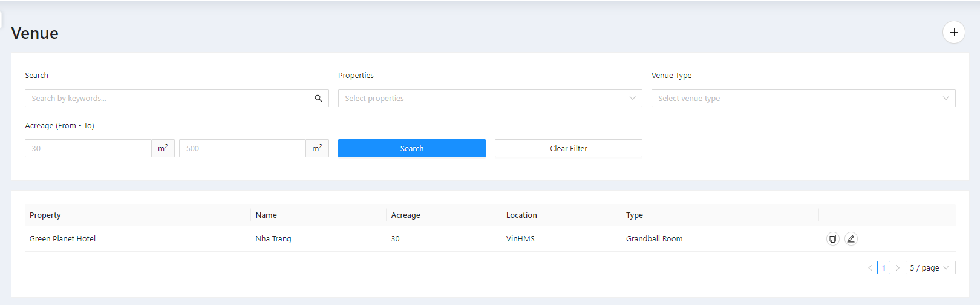
Task: Edit the Nha Trang venue with pencil icon
Action: (x=851, y=239)
